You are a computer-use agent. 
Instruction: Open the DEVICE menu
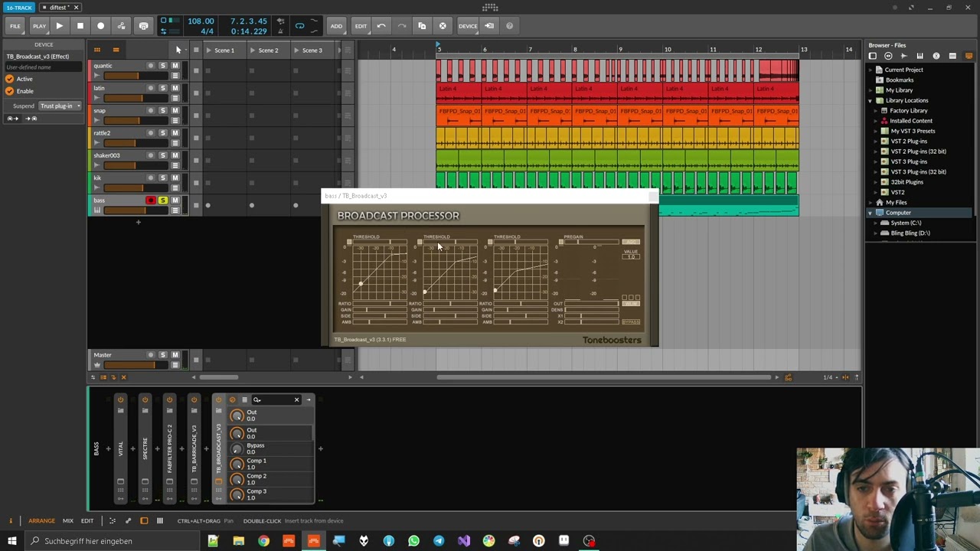(x=468, y=26)
